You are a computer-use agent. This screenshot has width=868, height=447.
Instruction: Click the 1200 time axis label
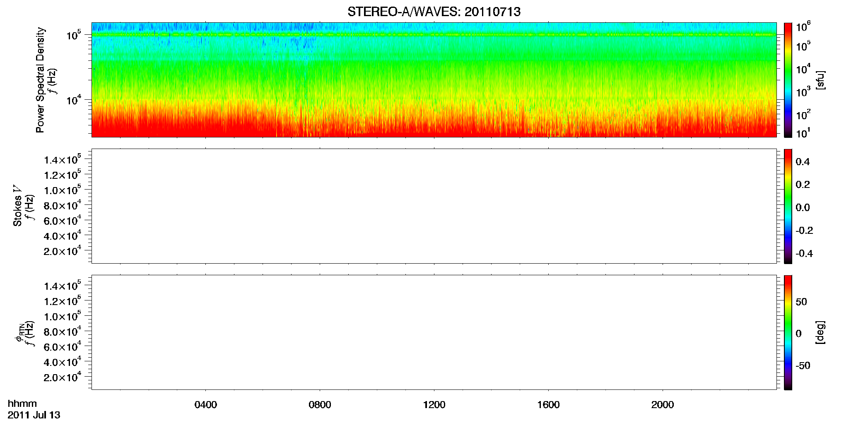pyautogui.click(x=434, y=405)
